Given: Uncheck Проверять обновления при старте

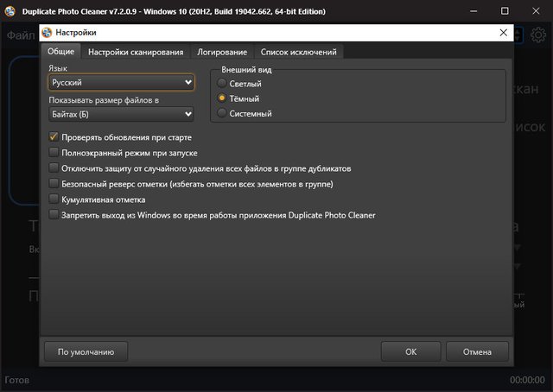Looking at the screenshot, I should coord(54,137).
